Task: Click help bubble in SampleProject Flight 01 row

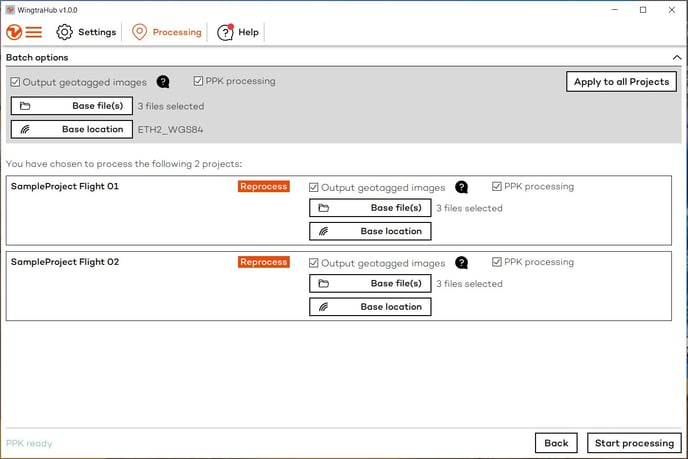Action: [462, 187]
